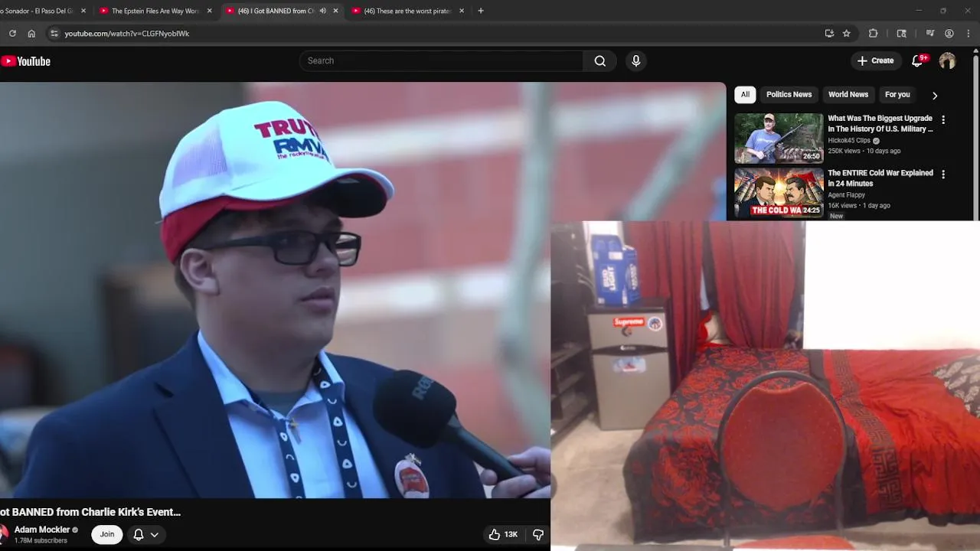Viewport: 980px width, 551px height.
Task: Click the '16K views · 1 day ago' text
Action: point(859,206)
